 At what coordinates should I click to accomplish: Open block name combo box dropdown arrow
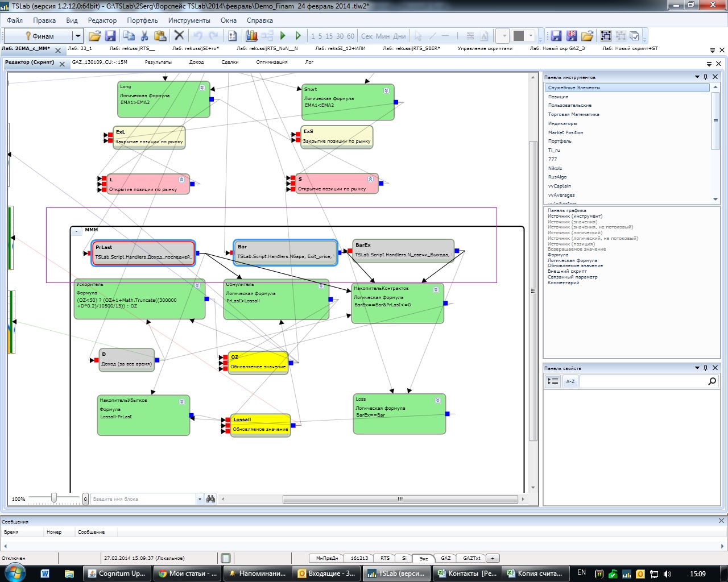tap(200, 499)
